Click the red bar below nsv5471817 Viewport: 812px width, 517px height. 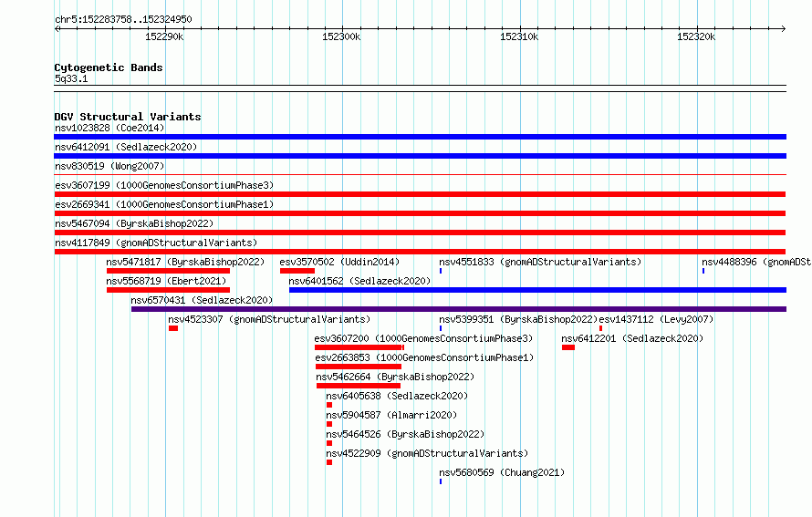[168, 271]
